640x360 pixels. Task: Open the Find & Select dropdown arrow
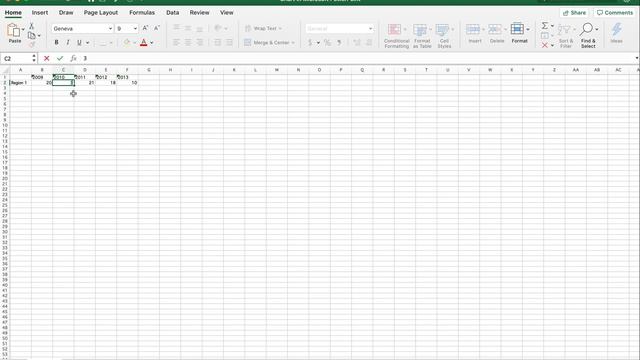(x=597, y=29)
